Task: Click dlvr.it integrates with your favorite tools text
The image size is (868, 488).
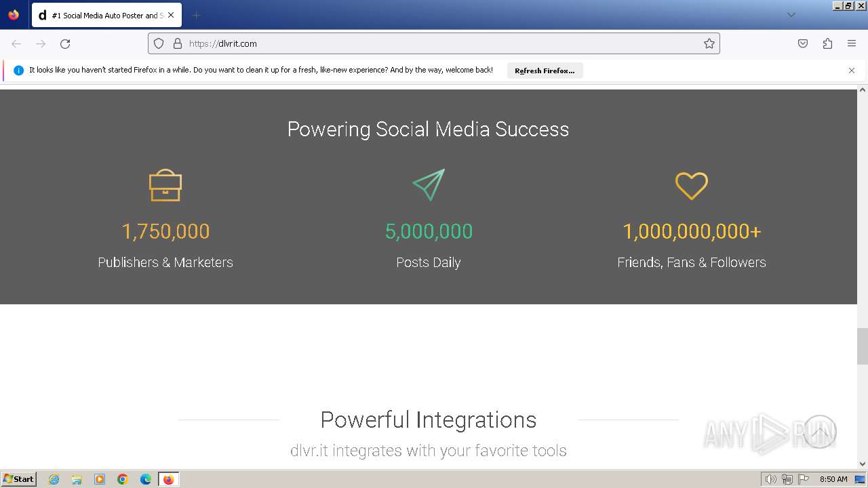Action: pyautogui.click(x=429, y=451)
